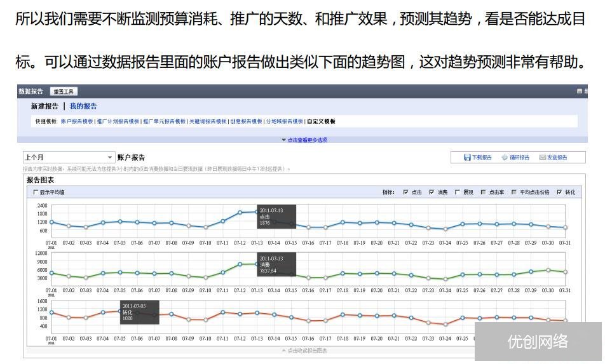
Task: Click the 快捷模板 label
Action: click(x=46, y=121)
